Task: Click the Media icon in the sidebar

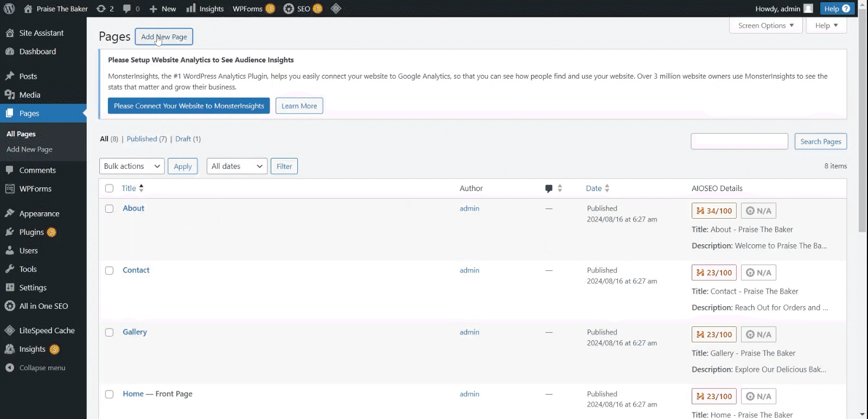Action: coord(10,95)
